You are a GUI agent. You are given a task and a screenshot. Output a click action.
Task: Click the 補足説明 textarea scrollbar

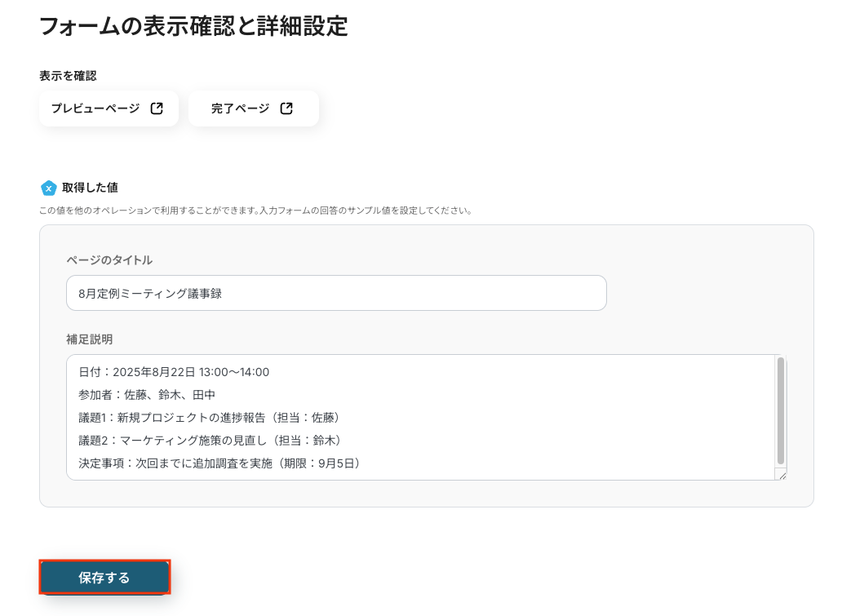pyautogui.click(x=781, y=411)
